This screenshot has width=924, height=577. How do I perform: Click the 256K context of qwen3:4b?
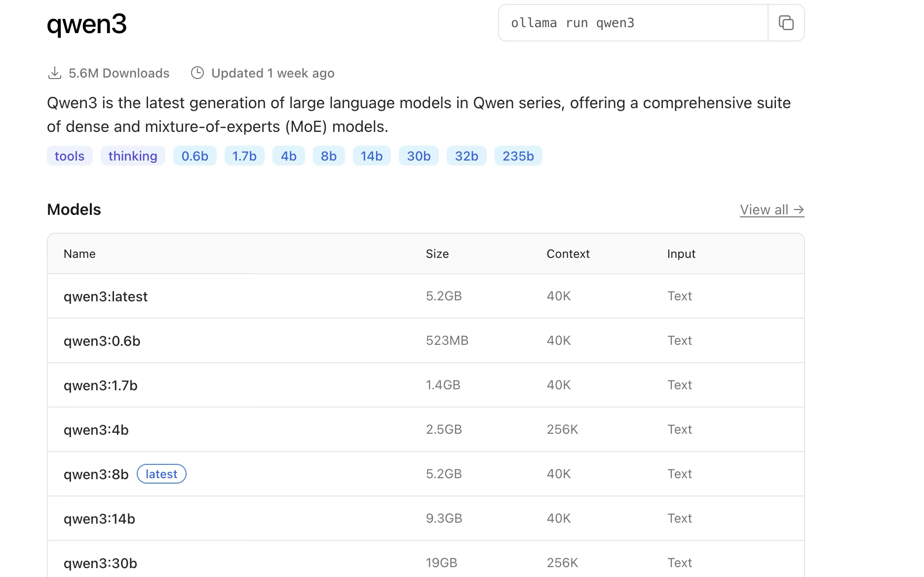563,429
